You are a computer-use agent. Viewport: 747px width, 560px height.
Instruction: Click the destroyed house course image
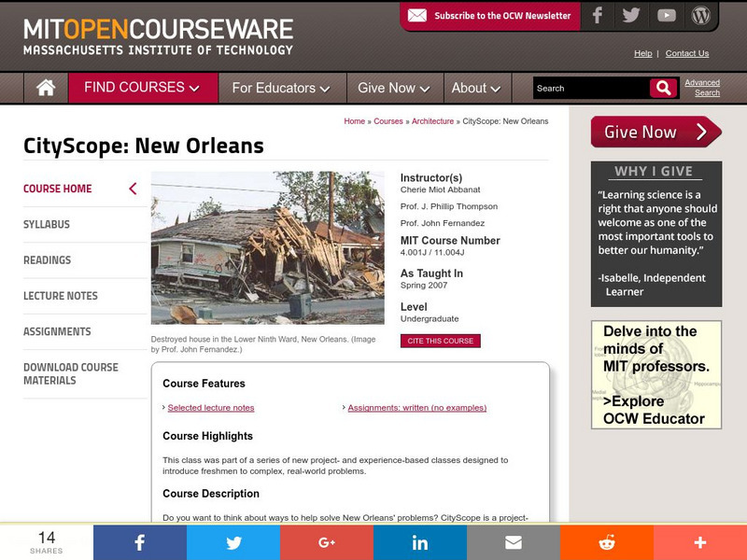coord(268,247)
